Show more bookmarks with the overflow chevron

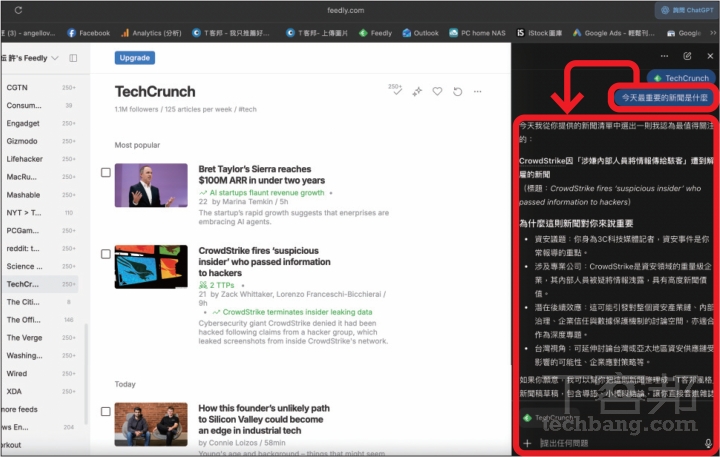click(x=713, y=33)
